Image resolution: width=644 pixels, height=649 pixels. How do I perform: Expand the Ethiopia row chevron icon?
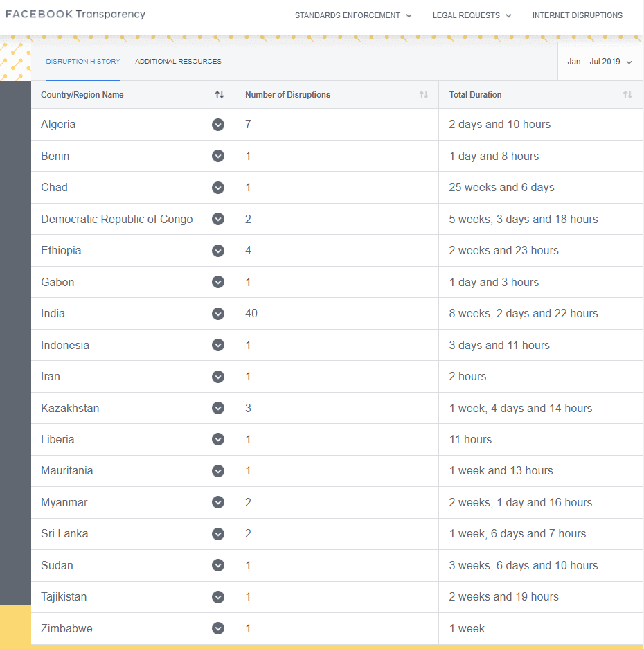click(x=218, y=251)
